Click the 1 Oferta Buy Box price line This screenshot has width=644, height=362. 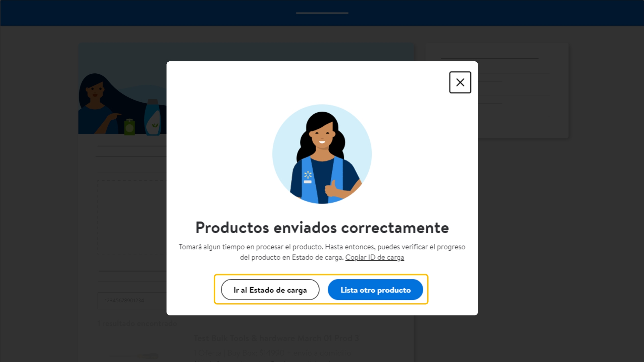tap(272, 353)
